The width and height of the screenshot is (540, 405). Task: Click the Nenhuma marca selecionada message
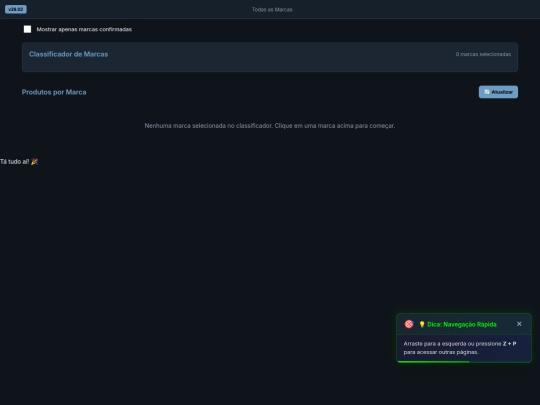point(270,126)
